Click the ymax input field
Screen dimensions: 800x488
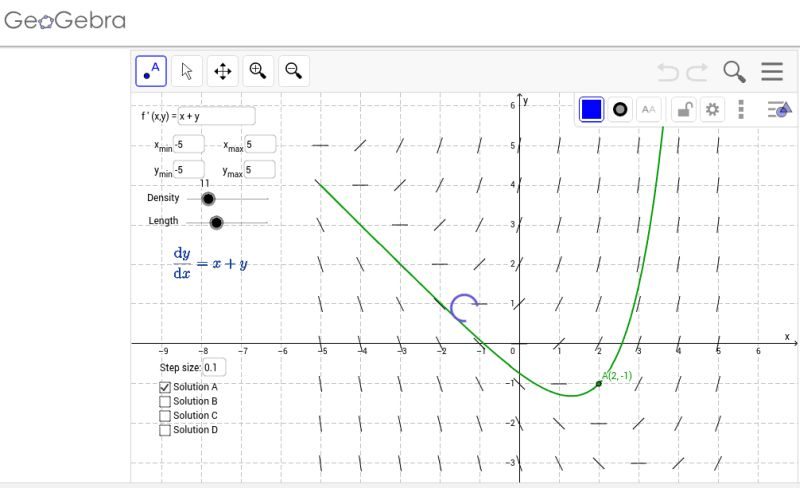tap(260, 169)
